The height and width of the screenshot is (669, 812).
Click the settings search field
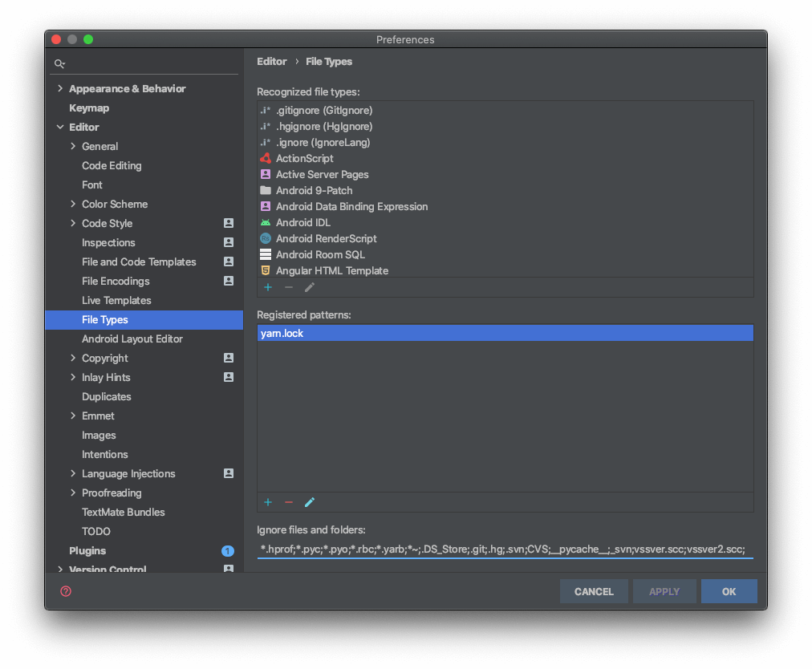(x=148, y=63)
